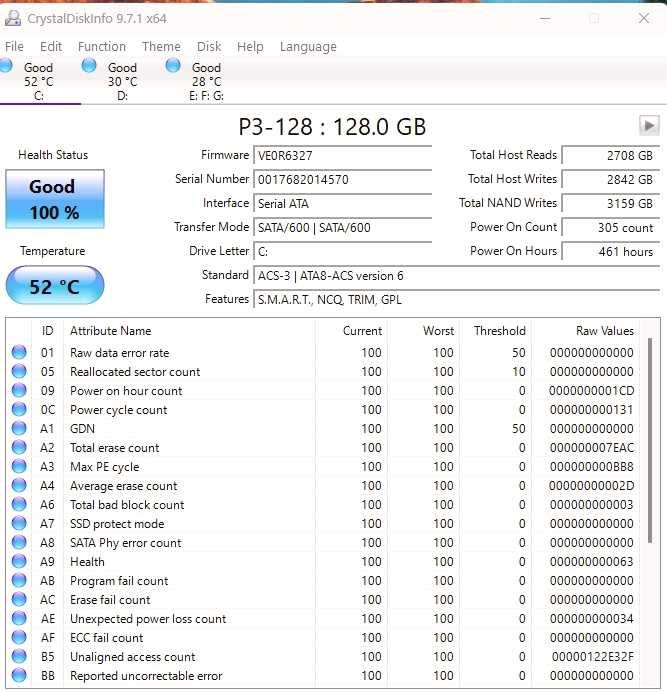Click the Transfer Mode field
This screenshot has height=692, width=667.
[343, 228]
